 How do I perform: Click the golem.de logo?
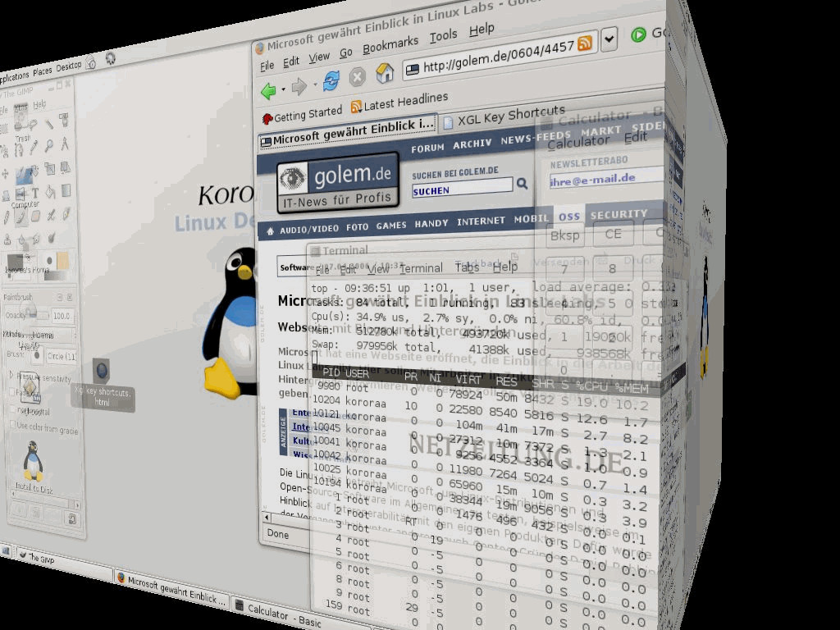tap(338, 183)
